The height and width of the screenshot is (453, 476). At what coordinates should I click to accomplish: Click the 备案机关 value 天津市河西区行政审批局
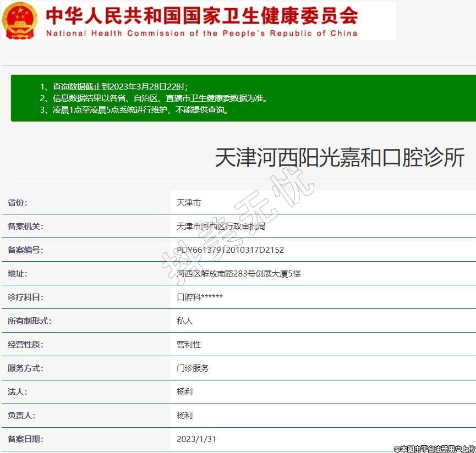tap(221, 226)
